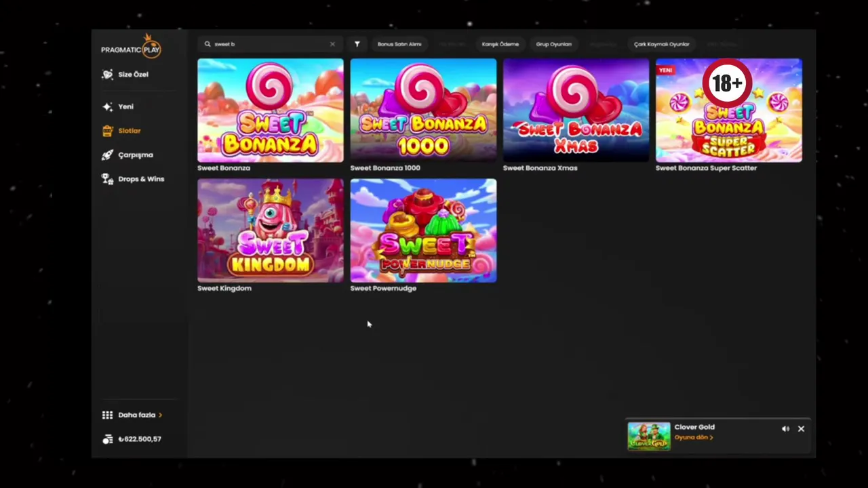Open the Çarpışma menu item

135,155
